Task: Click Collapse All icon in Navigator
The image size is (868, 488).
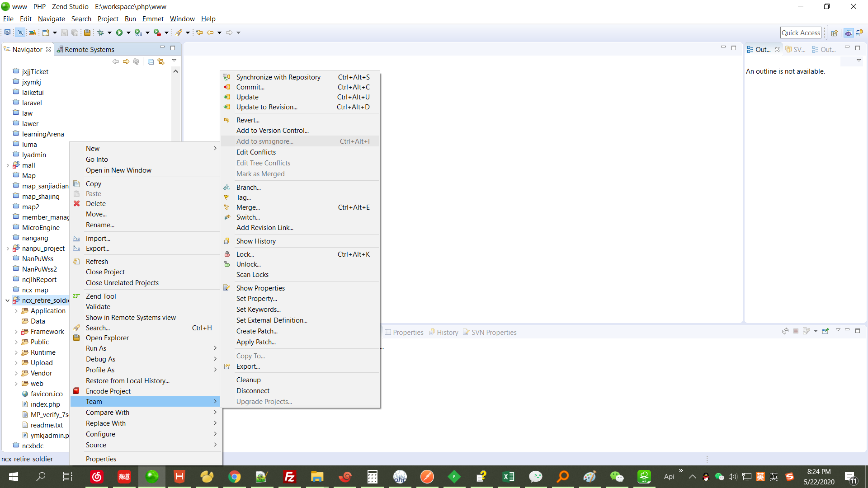Action: 151,61
